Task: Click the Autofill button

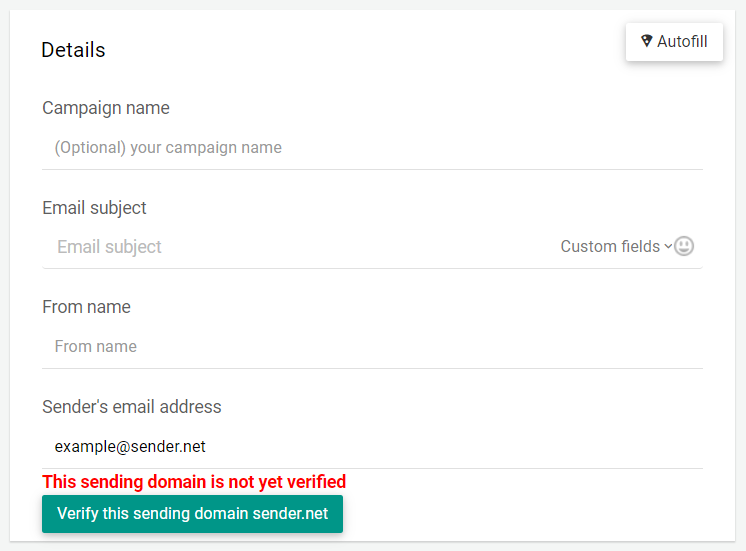Action: 674,42
